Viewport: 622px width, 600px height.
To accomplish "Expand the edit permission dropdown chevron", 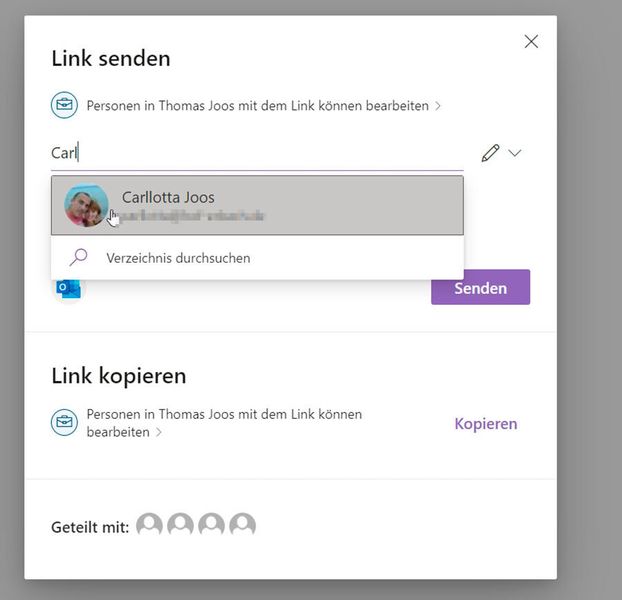I will (515, 153).
